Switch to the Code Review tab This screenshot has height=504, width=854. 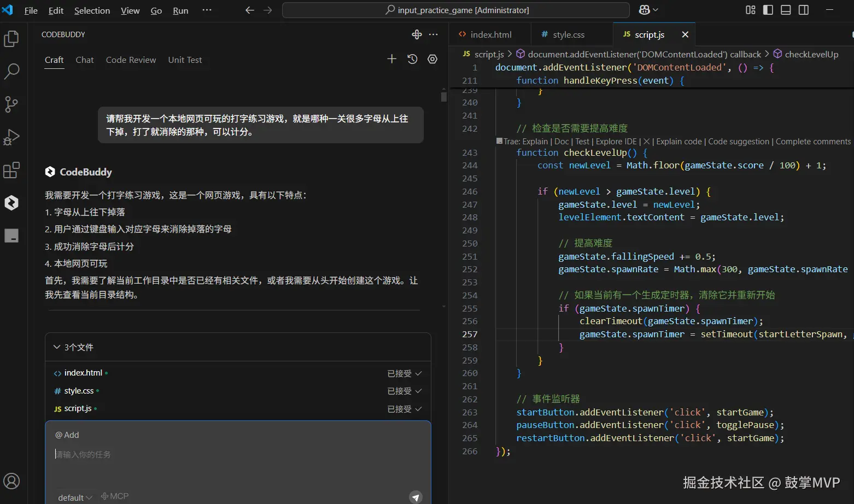pos(131,60)
